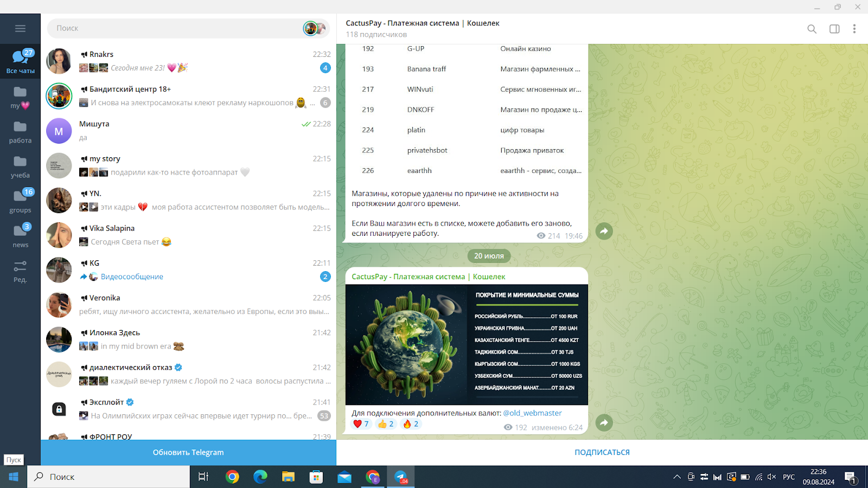868x488 pixels.
Task: Open the Vika Salapina channel
Action: coord(188,235)
